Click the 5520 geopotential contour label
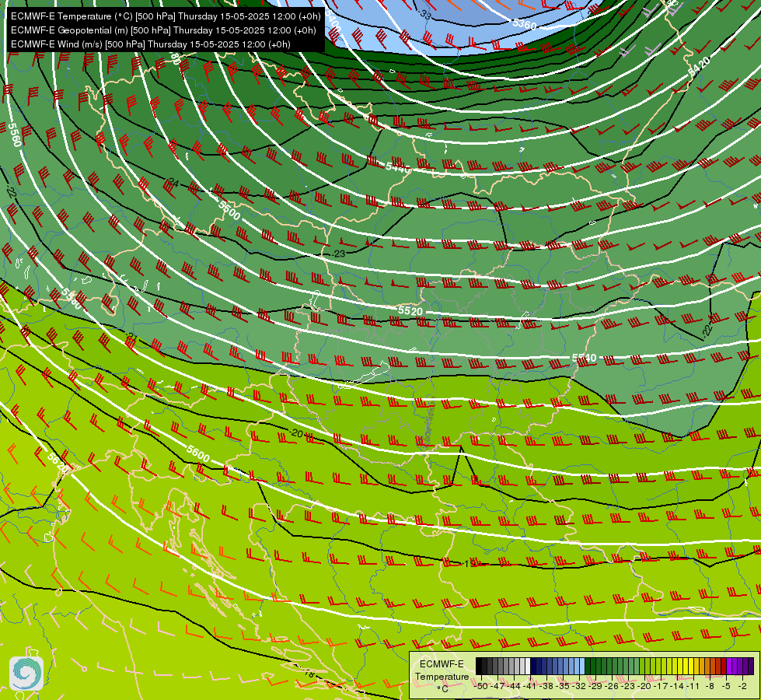The image size is (761, 700). tap(410, 310)
